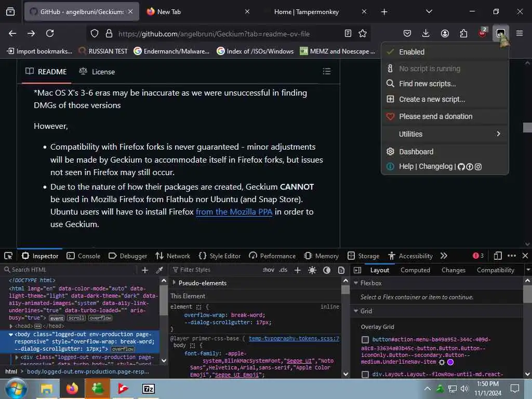This screenshot has width=532, height=399.
Task: Toggle the :hov pseudo-class panel
Action: click(x=269, y=270)
